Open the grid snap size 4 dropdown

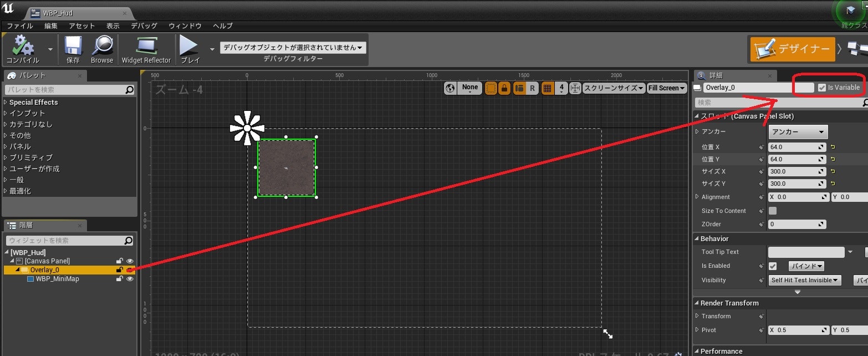pyautogui.click(x=561, y=88)
